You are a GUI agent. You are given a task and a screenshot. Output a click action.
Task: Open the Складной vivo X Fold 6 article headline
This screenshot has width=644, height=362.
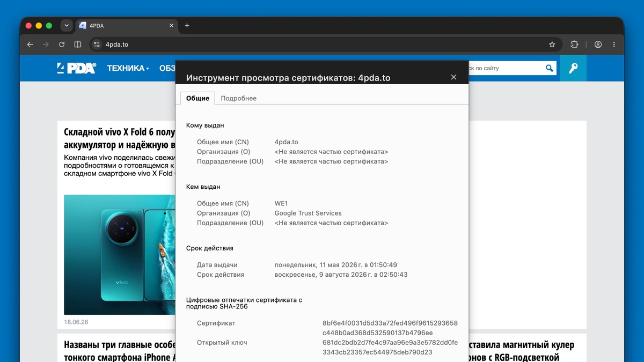[x=120, y=138]
